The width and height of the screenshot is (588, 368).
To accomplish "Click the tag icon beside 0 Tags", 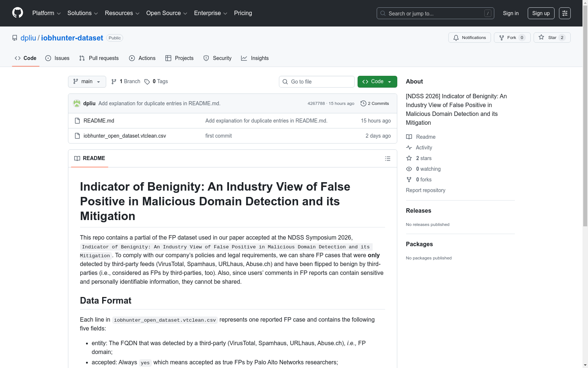I will [147, 82].
